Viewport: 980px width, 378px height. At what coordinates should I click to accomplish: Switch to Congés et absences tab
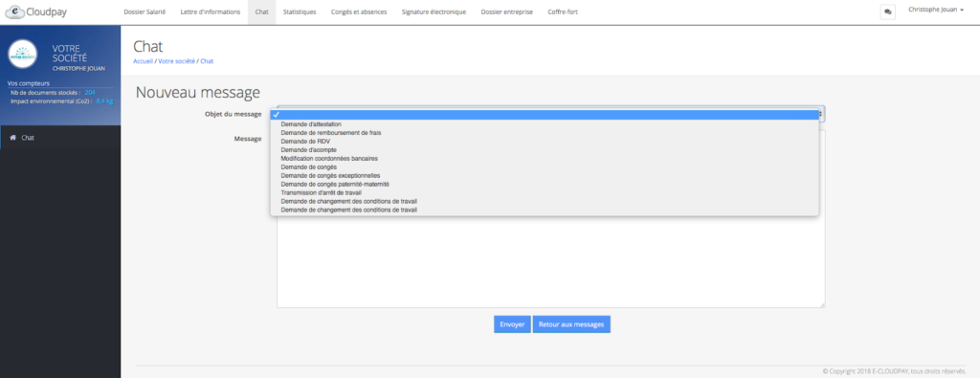tap(359, 11)
